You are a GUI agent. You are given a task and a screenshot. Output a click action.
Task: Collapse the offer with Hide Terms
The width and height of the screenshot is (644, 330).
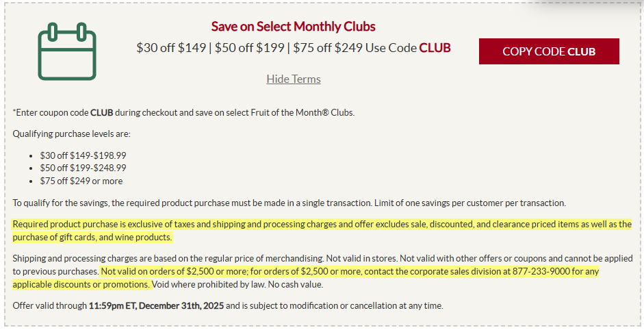point(293,79)
